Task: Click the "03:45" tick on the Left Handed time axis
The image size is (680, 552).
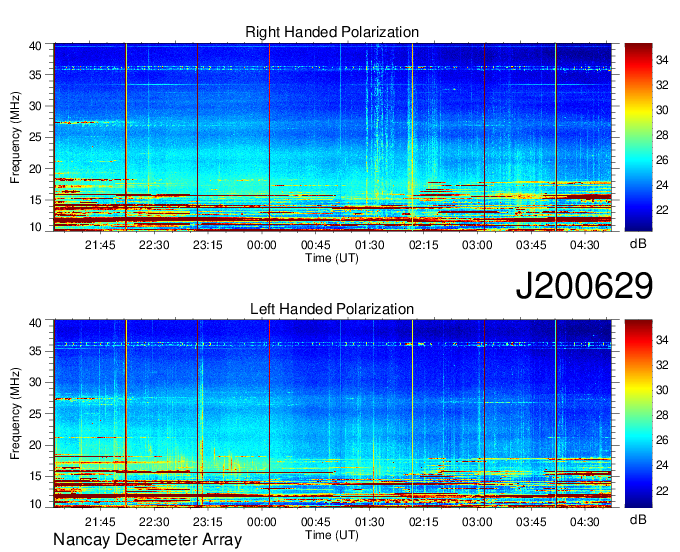Action: [x=531, y=522]
